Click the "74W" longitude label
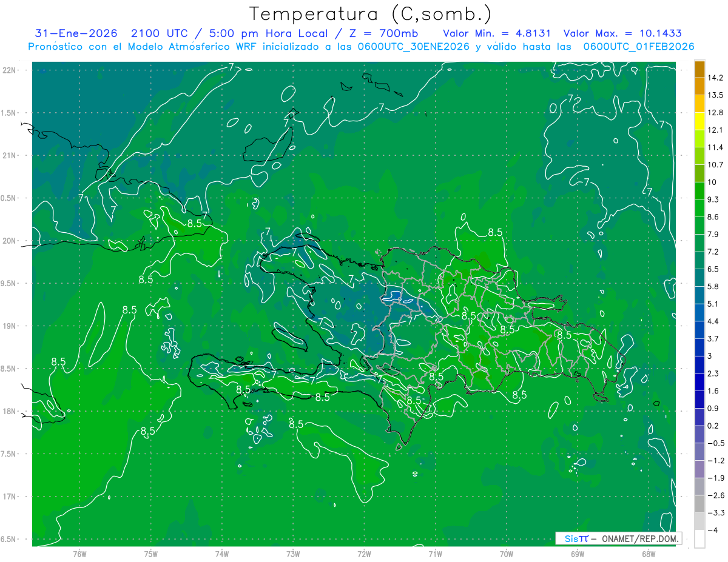Screen dimensions: 728x562 pyautogui.click(x=222, y=554)
